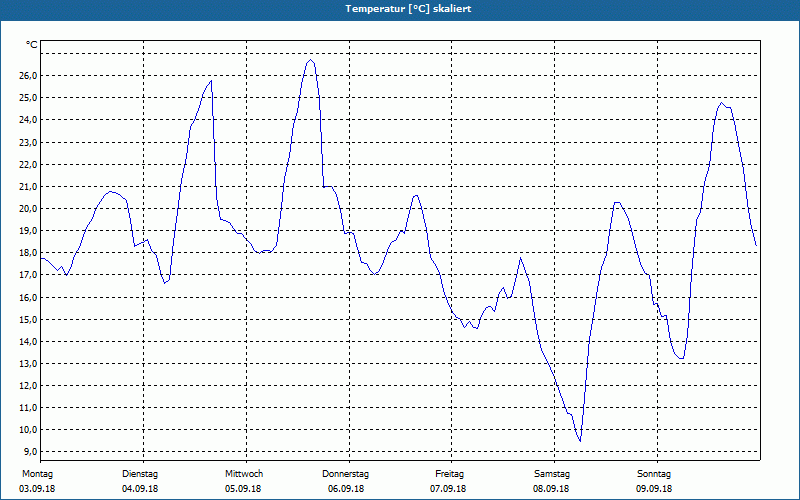800x500 pixels.
Task: Select the Sonntag day label
Action: pyautogui.click(x=654, y=474)
